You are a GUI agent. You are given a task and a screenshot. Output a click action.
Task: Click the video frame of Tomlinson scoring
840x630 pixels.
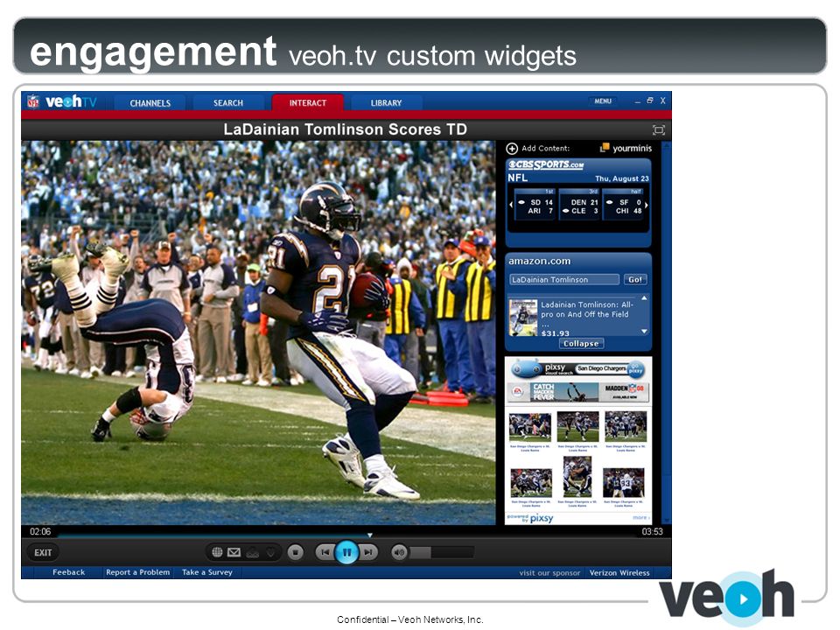(258, 332)
